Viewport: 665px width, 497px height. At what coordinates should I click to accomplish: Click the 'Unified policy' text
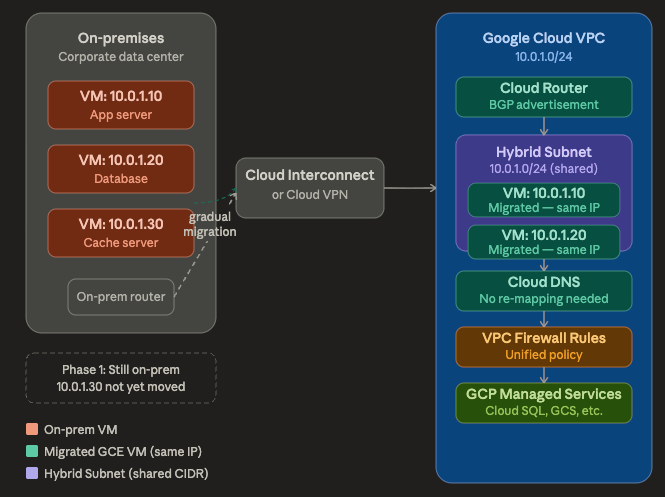pyautogui.click(x=544, y=355)
